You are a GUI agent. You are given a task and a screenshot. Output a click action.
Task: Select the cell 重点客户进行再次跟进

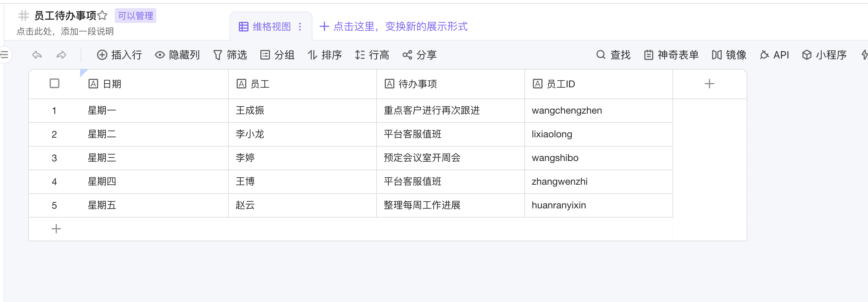click(451, 111)
